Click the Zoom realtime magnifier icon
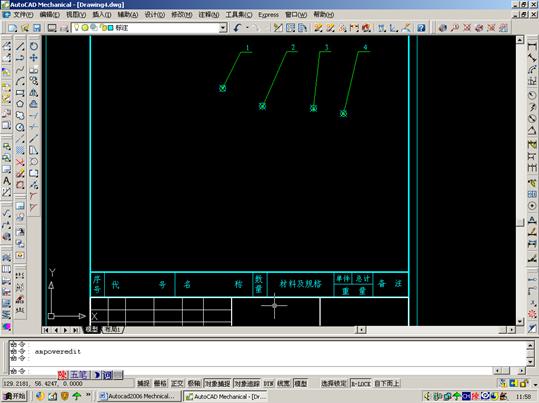The width and height of the screenshot is (539, 403). click(455, 28)
